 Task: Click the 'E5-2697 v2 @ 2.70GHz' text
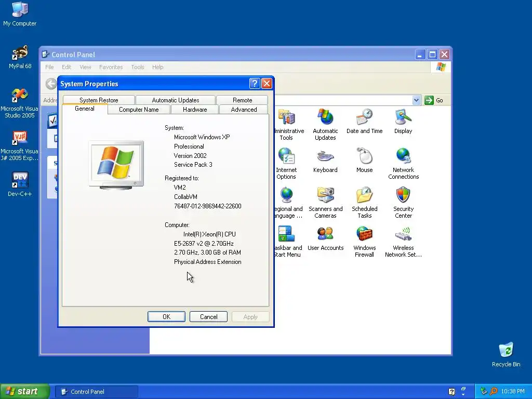[x=204, y=243]
